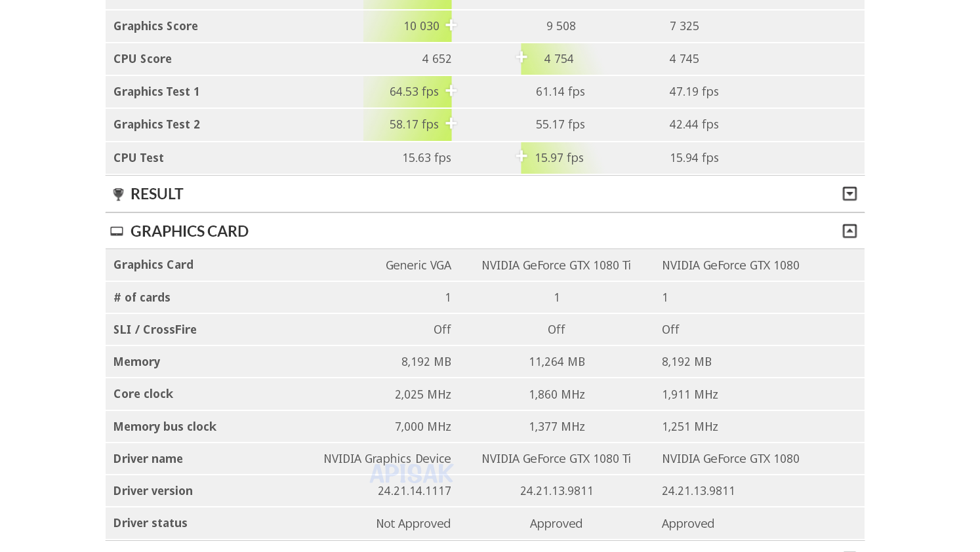
Task: Click plus icon beside 4 754 CPU score
Action: coord(521,57)
